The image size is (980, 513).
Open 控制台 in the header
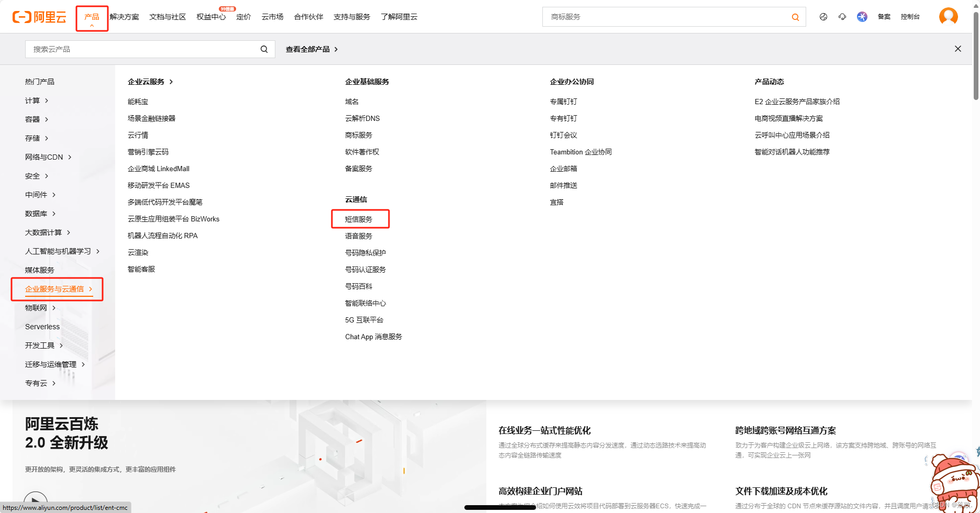(x=910, y=17)
